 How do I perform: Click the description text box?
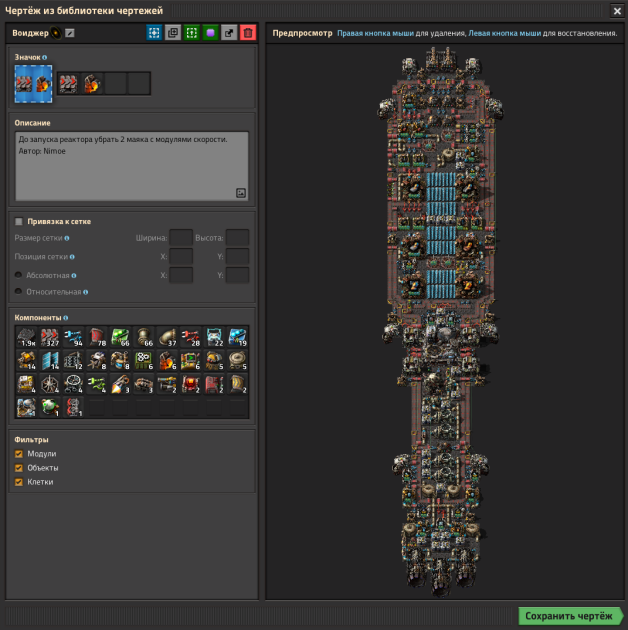coord(132,166)
